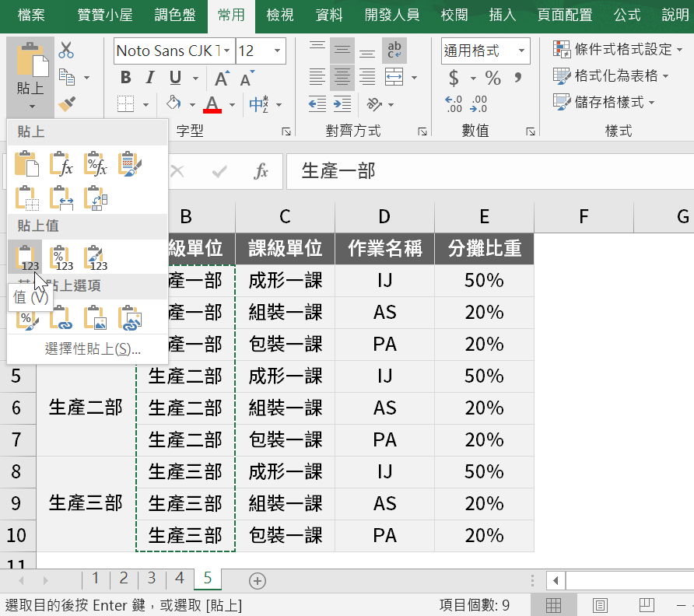This screenshot has width=694, height=616.
Task: Choose Paste with no borders option
Action: click(x=26, y=198)
